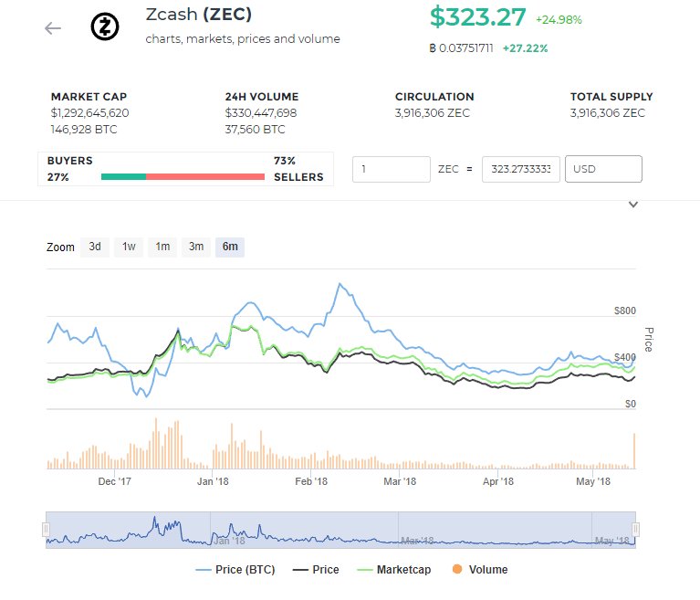This screenshot has width=700, height=600.
Task: Click the $323.27 price value
Action: point(477,17)
